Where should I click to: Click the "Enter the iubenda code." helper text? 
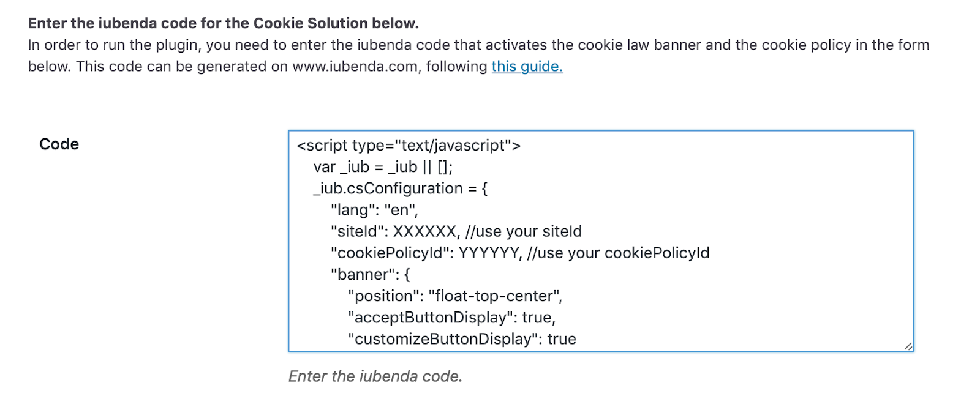(x=375, y=376)
